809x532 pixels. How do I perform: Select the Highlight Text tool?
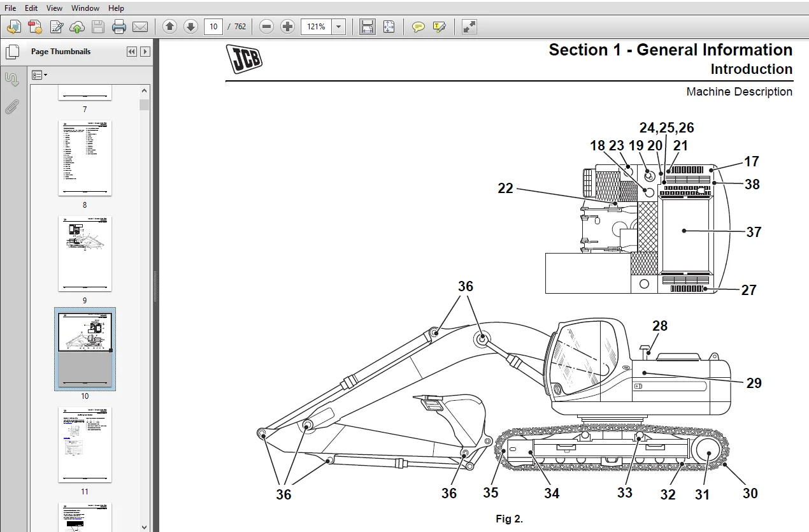pyautogui.click(x=439, y=27)
